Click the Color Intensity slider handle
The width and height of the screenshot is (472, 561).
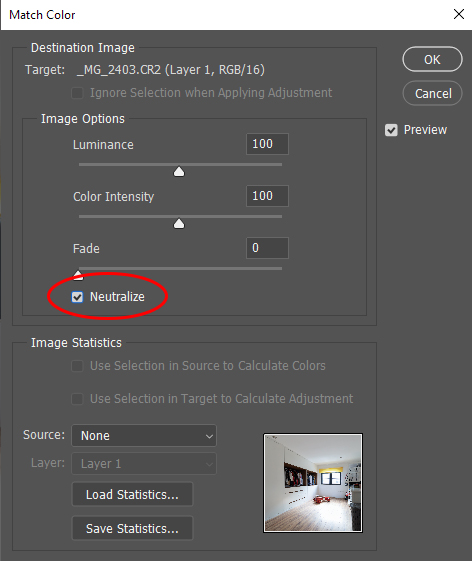point(179,224)
